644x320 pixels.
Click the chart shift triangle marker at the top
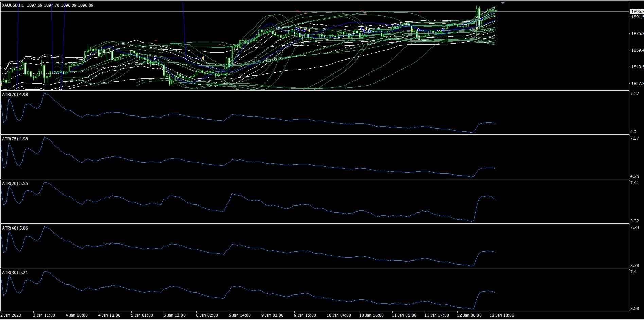[503, 3]
